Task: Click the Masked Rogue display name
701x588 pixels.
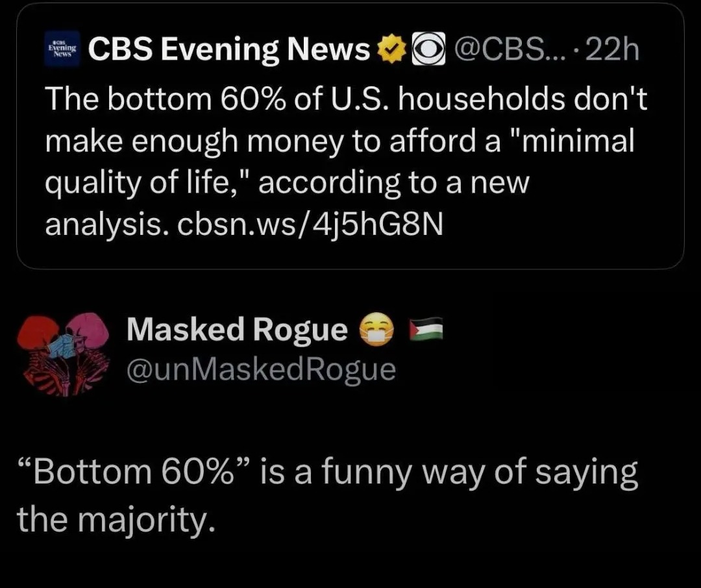Action: 237,330
